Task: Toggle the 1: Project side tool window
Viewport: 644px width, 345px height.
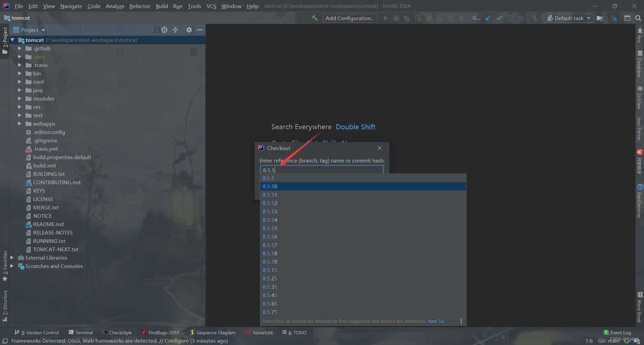Action: click(x=5, y=41)
